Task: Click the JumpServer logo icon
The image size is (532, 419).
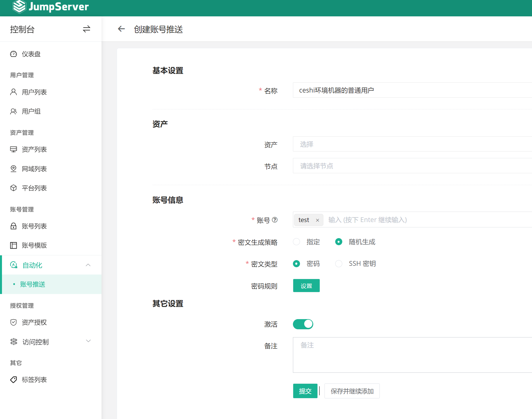Action: pyautogui.click(x=19, y=6)
